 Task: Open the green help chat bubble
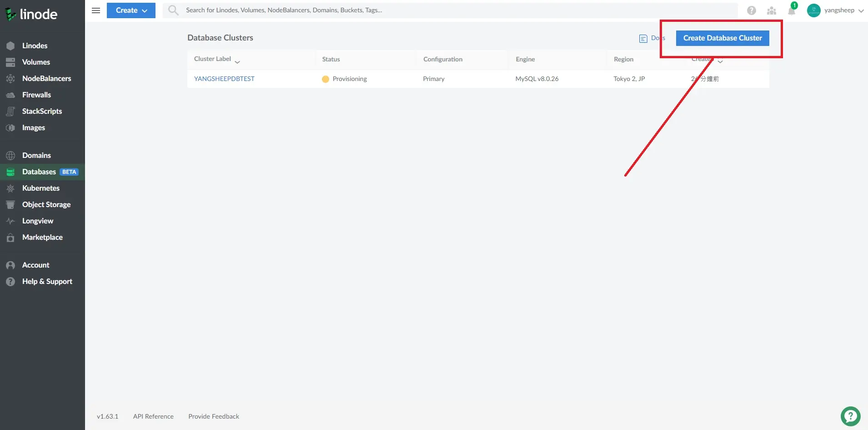coord(850,416)
